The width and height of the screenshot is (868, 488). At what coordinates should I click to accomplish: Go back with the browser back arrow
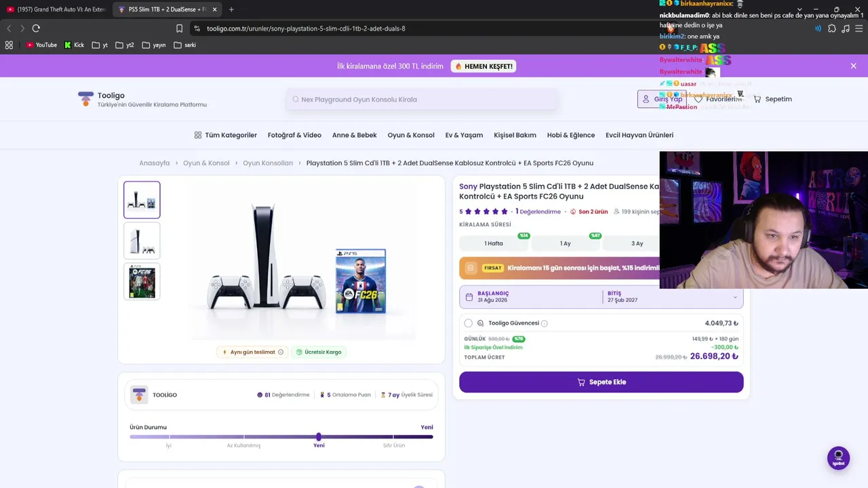9,28
